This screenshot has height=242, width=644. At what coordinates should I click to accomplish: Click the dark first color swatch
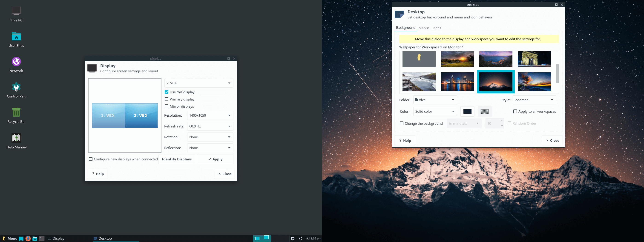[467, 112]
